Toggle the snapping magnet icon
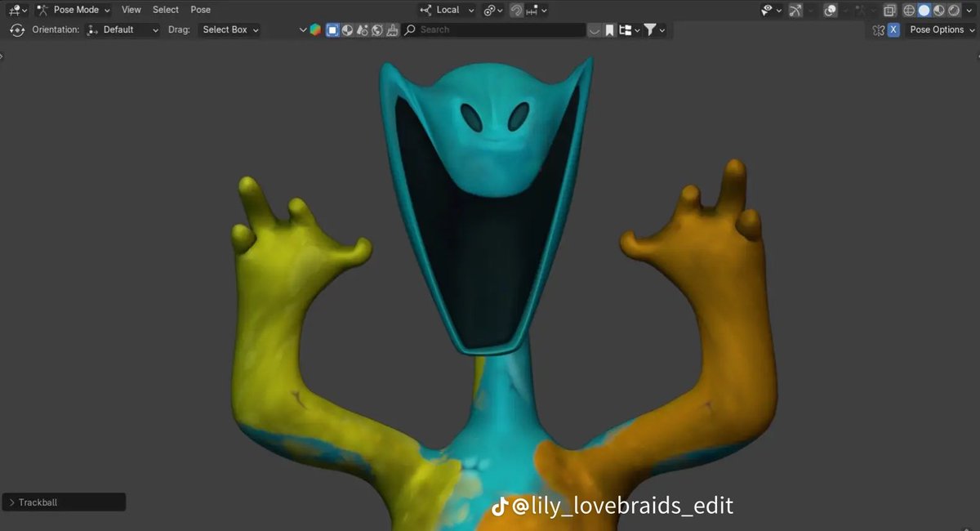Viewport: 980px width, 531px height. point(516,10)
